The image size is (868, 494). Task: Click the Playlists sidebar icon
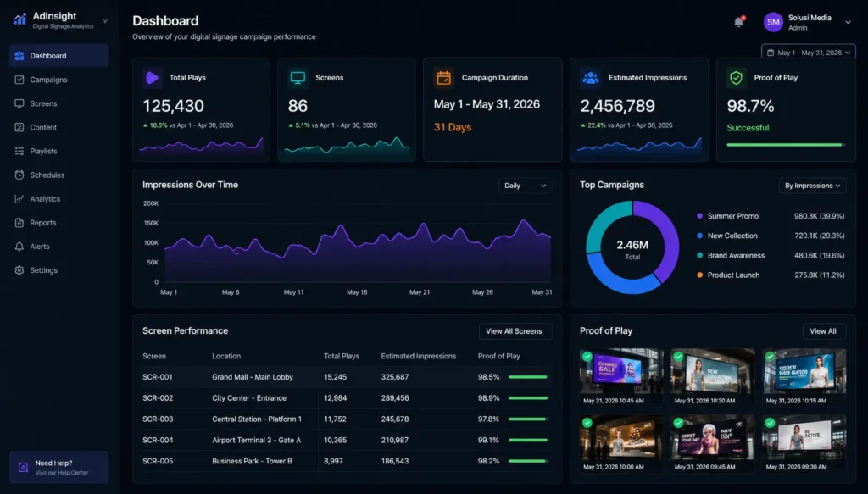(19, 151)
